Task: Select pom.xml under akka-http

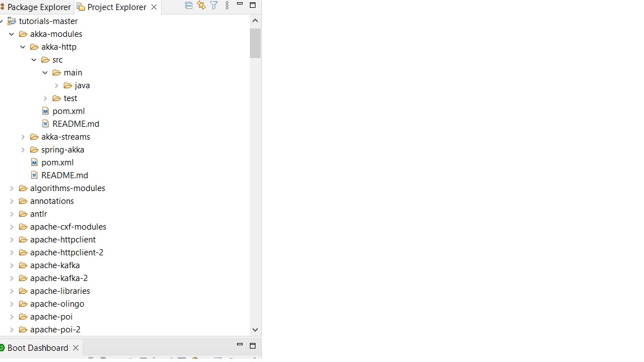Action: point(69,111)
